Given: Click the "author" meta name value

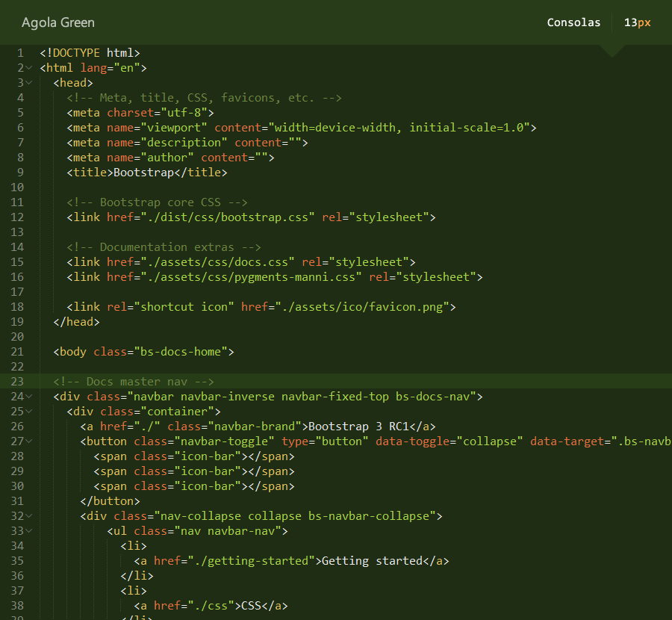Looking at the screenshot, I should tap(167, 158).
